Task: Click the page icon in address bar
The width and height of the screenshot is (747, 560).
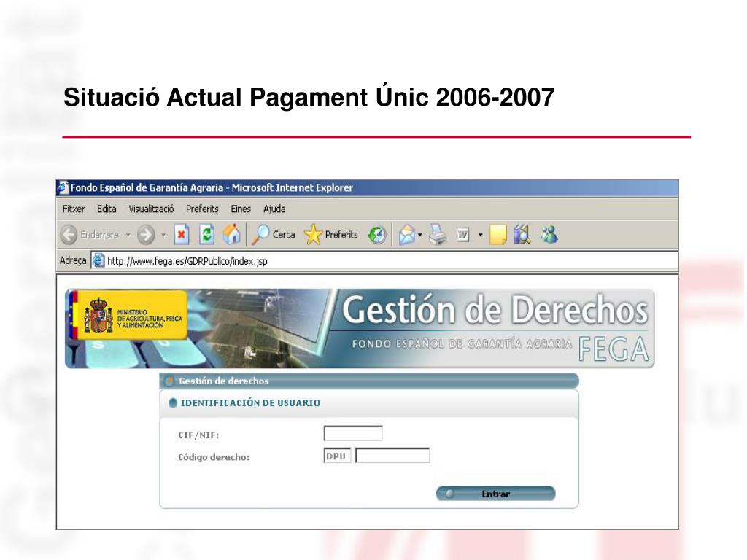Action: pos(98,260)
